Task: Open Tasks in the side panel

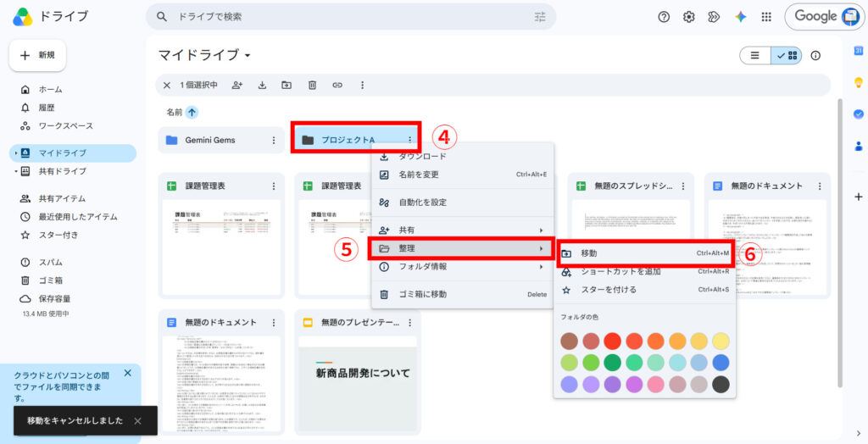Action: coord(859,114)
